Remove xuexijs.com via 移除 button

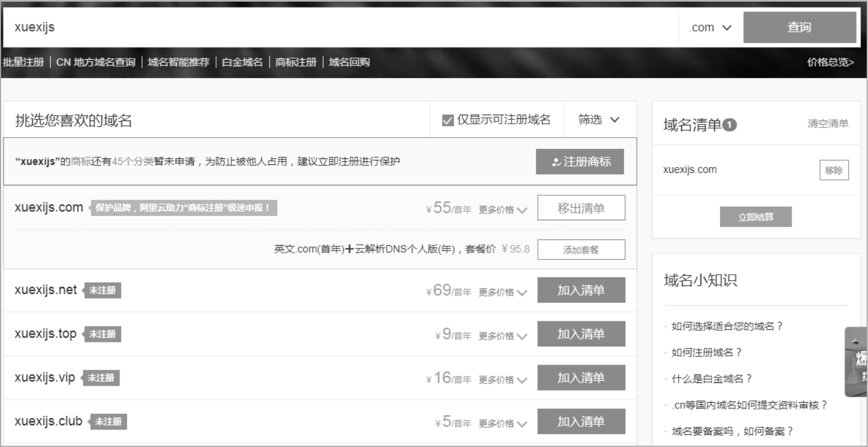click(x=833, y=170)
